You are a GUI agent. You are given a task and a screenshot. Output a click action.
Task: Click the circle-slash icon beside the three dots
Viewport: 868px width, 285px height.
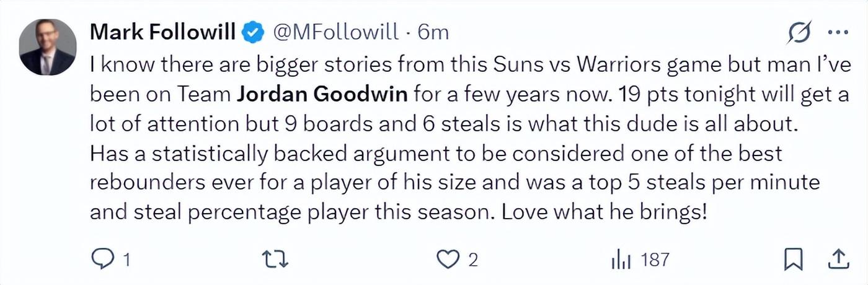coord(799,33)
